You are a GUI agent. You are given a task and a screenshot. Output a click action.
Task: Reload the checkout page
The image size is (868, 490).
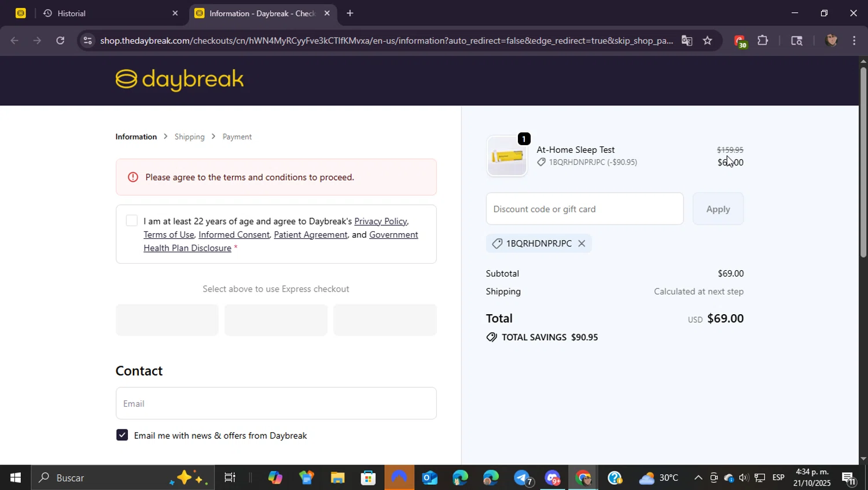click(x=60, y=40)
